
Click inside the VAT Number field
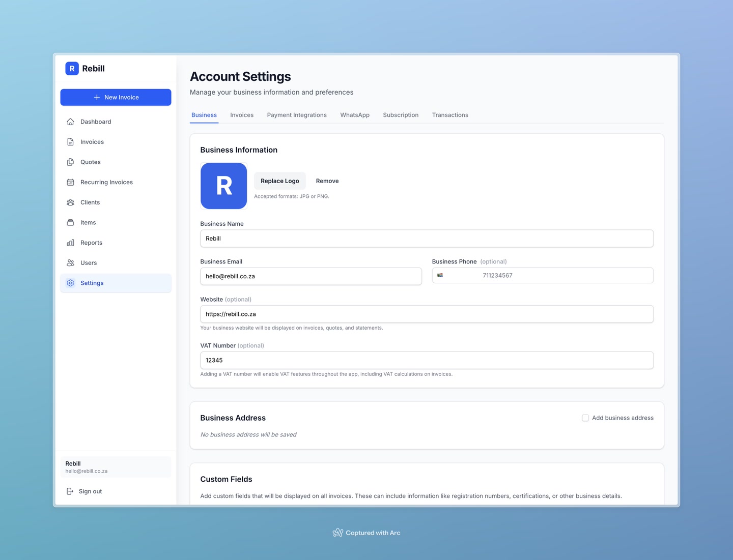pyautogui.click(x=427, y=360)
